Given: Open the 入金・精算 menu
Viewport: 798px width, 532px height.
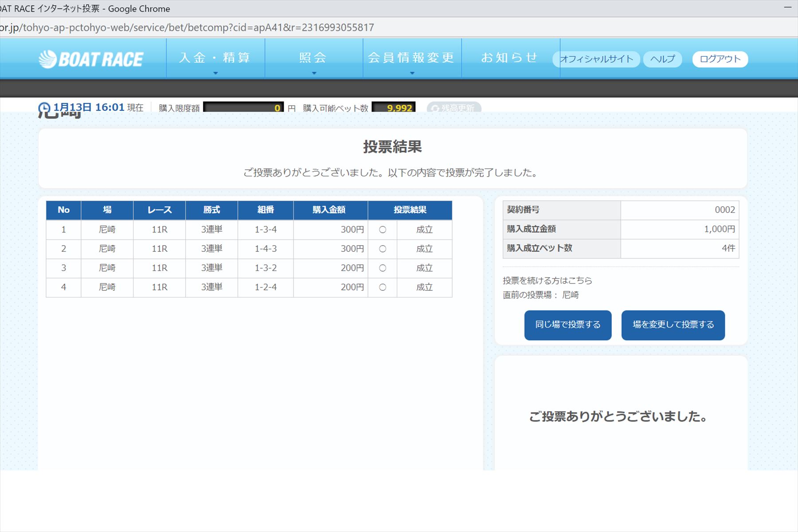Looking at the screenshot, I should pos(215,58).
